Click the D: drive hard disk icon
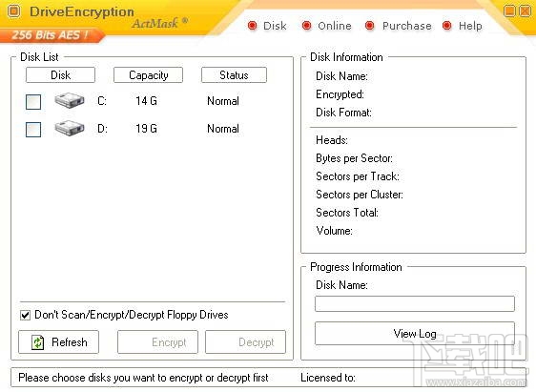536x392 pixels. point(70,128)
